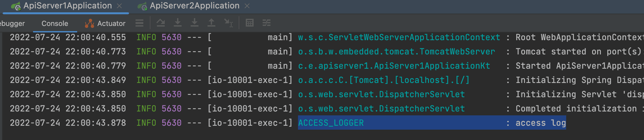Open the Evaluate Expression calculator icon
The image size is (644, 140).
(249, 23)
